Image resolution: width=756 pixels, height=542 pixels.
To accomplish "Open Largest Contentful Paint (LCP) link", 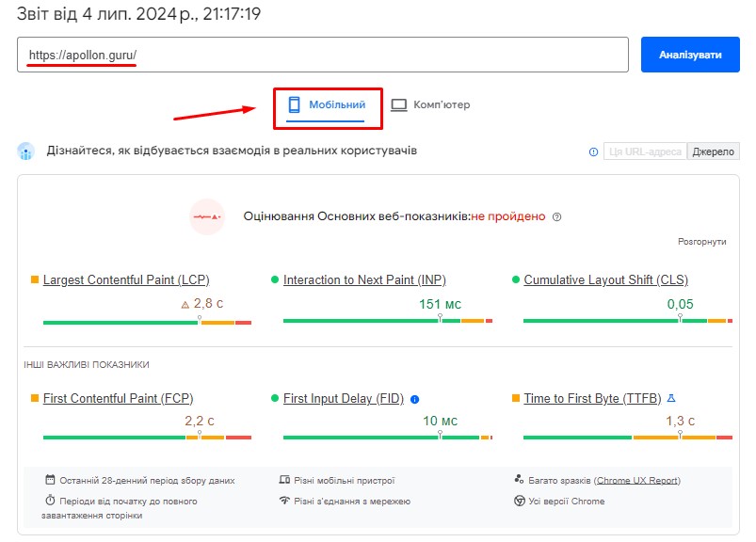I will (126, 279).
